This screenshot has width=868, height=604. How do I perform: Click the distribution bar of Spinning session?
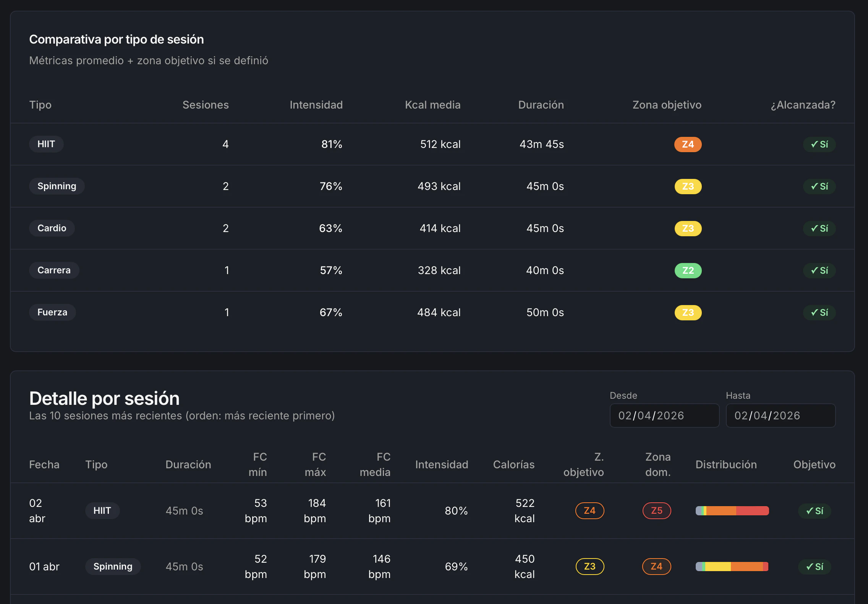click(732, 567)
